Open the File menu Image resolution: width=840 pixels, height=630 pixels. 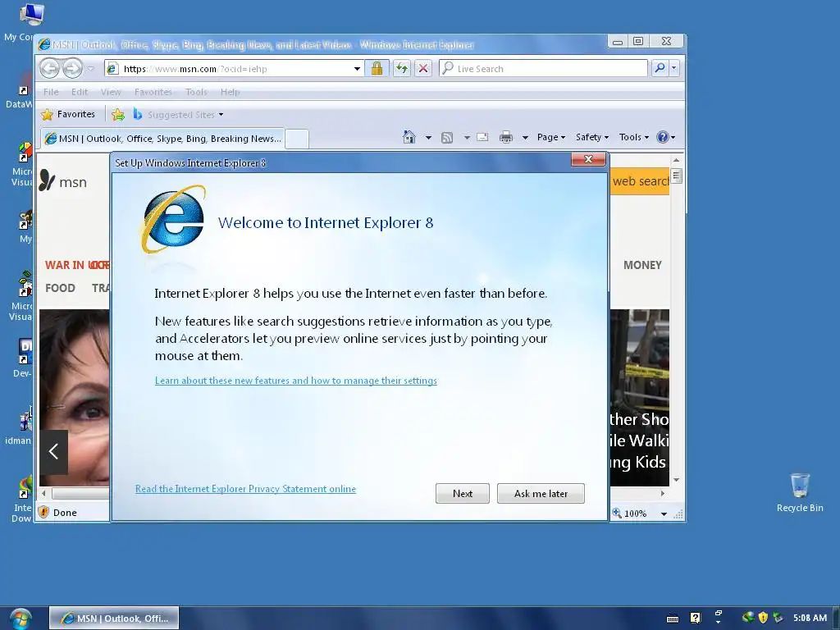pos(51,92)
